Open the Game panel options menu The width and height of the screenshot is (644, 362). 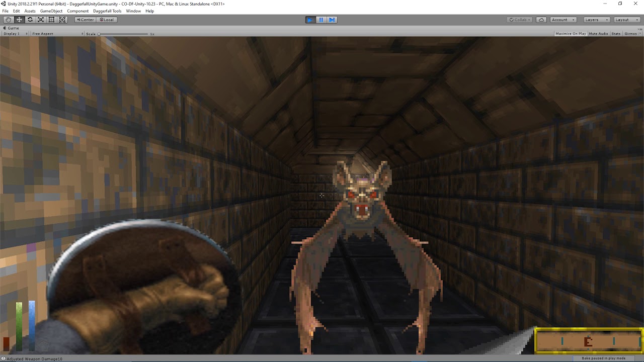pyautogui.click(x=640, y=28)
